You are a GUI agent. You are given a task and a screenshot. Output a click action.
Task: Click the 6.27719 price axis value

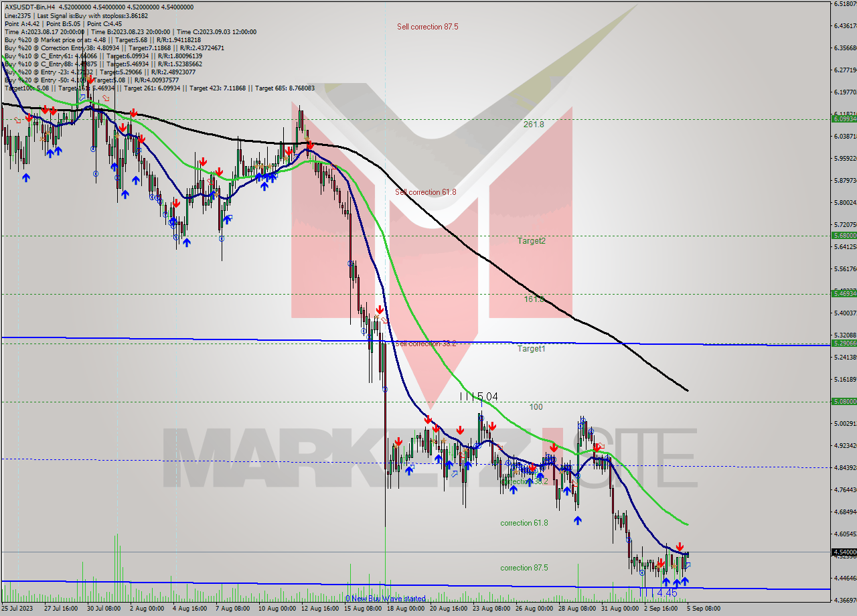[845, 70]
